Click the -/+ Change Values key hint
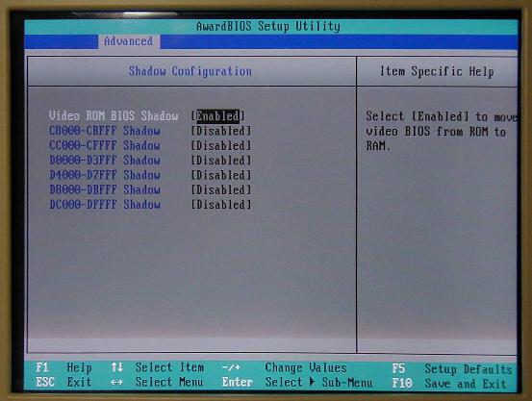The height and width of the screenshot is (401, 532). tap(285, 367)
